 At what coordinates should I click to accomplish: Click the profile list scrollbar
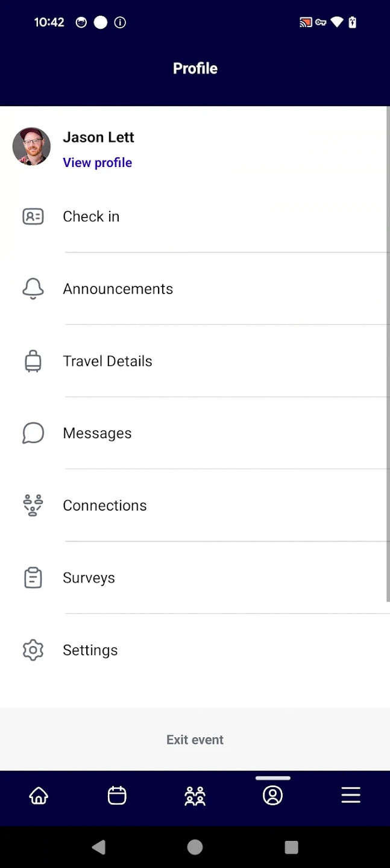pyautogui.click(x=388, y=356)
